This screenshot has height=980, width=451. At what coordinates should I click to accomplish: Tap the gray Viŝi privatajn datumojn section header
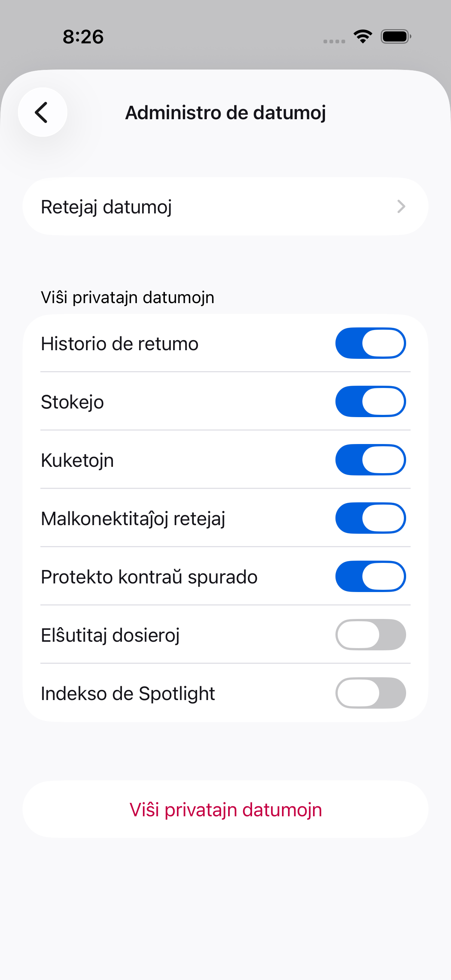point(128,297)
